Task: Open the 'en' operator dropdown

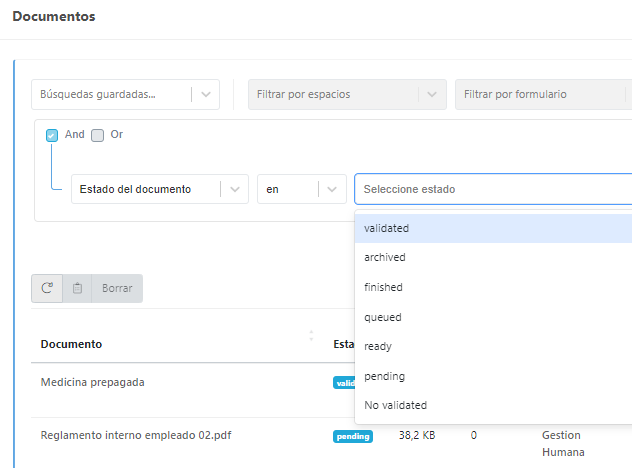Action: point(301,189)
